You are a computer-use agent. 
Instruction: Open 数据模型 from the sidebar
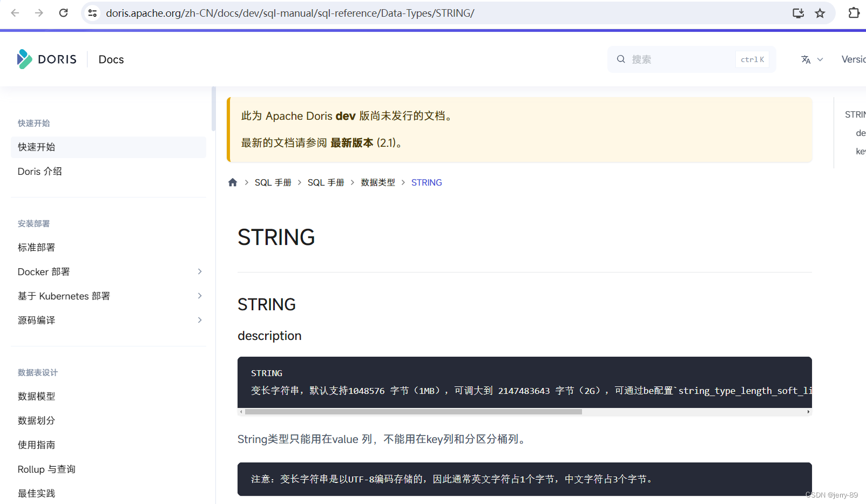(36, 396)
